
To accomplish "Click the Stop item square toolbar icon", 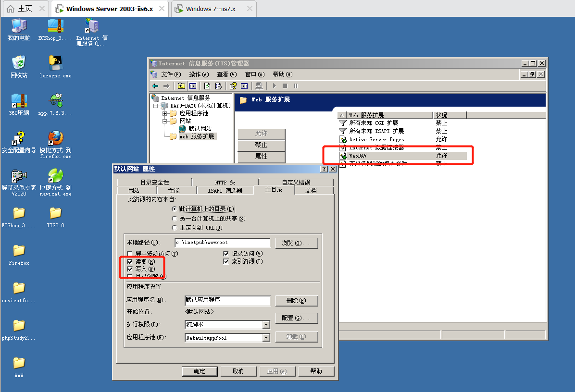I will point(285,86).
